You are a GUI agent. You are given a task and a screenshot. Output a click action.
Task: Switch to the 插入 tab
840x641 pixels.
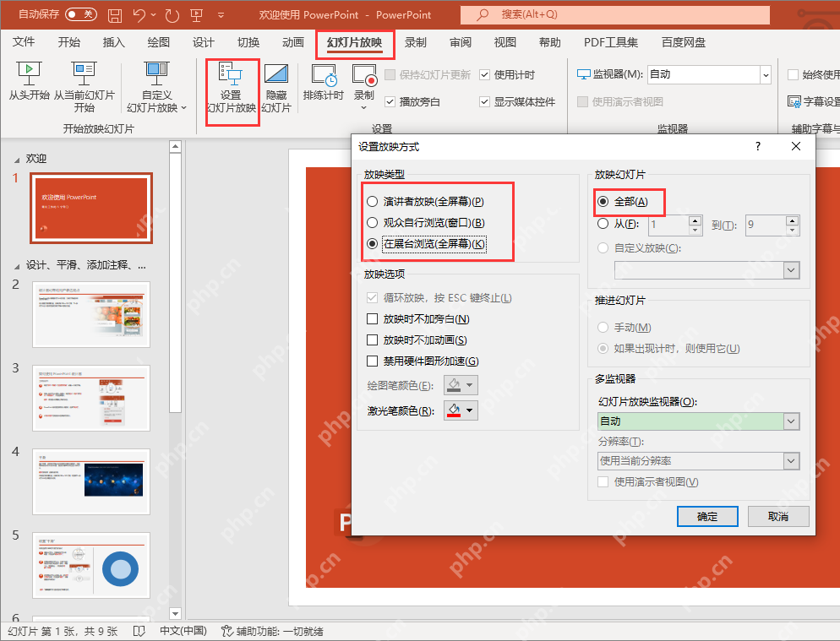click(x=113, y=42)
